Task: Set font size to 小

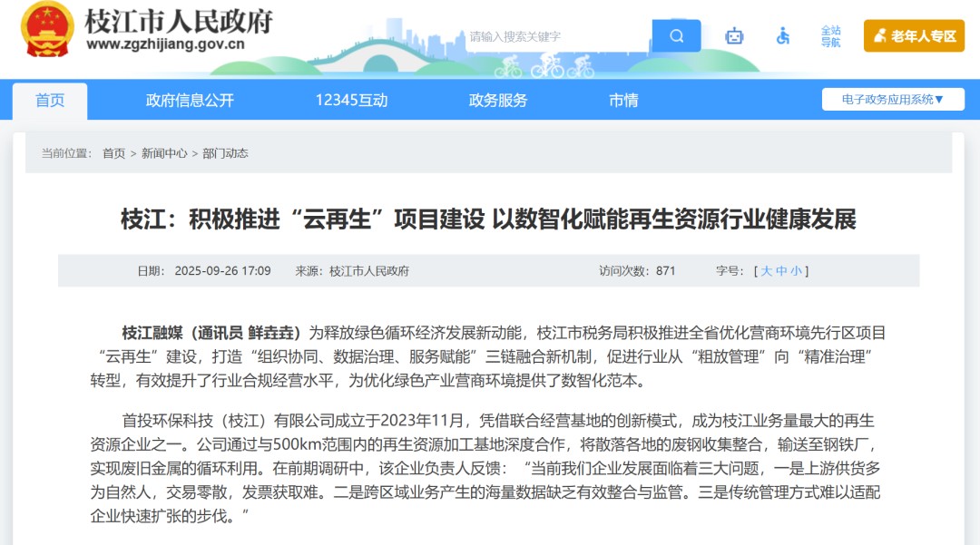Action: coord(797,271)
